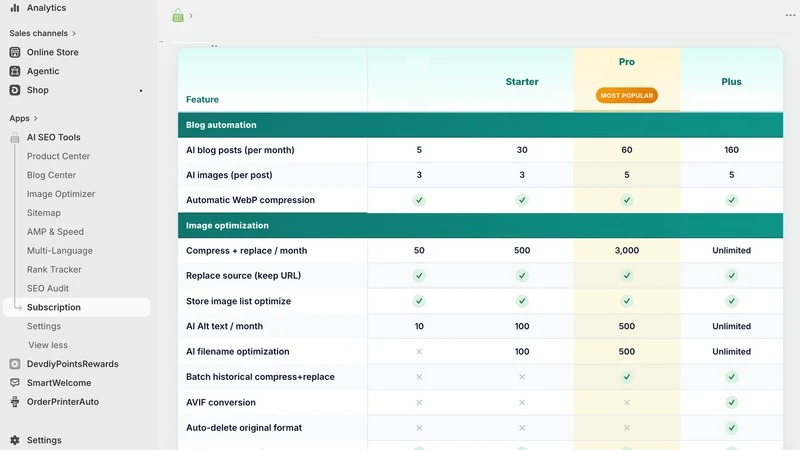Open OrderPrinterAuto app
This screenshot has height=450, width=800.
(63, 402)
